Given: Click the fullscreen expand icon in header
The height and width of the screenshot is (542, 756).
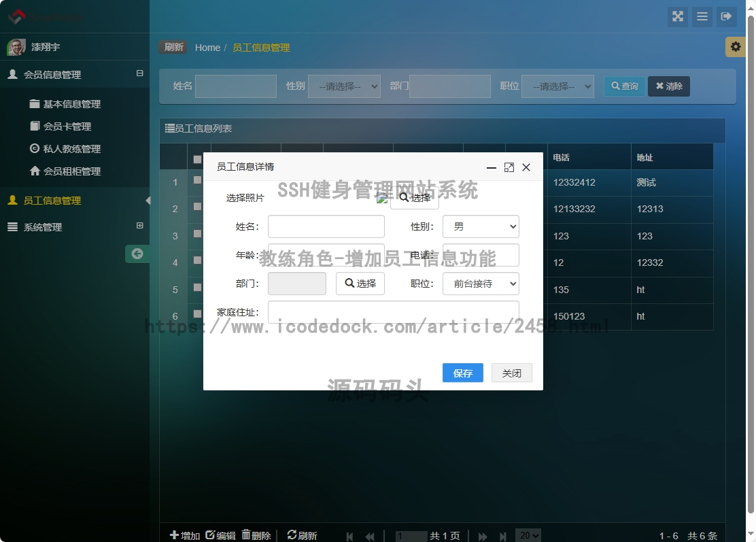Looking at the screenshot, I should 678,17.
